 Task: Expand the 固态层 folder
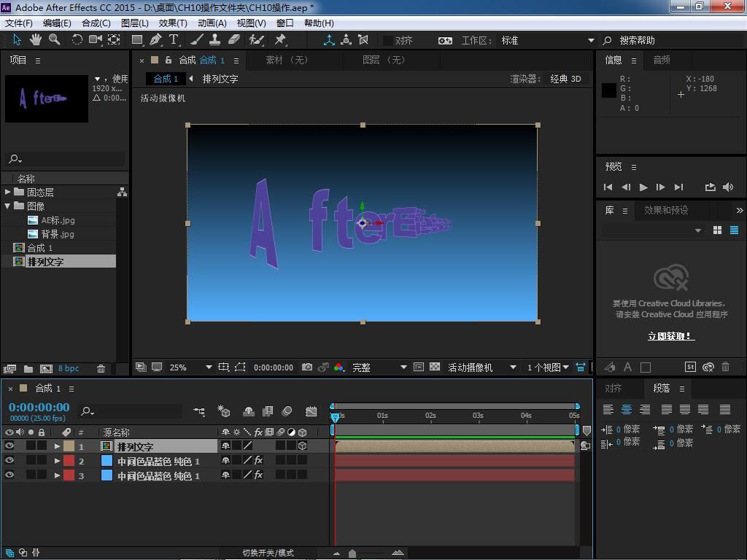click(x=7, y=192)
